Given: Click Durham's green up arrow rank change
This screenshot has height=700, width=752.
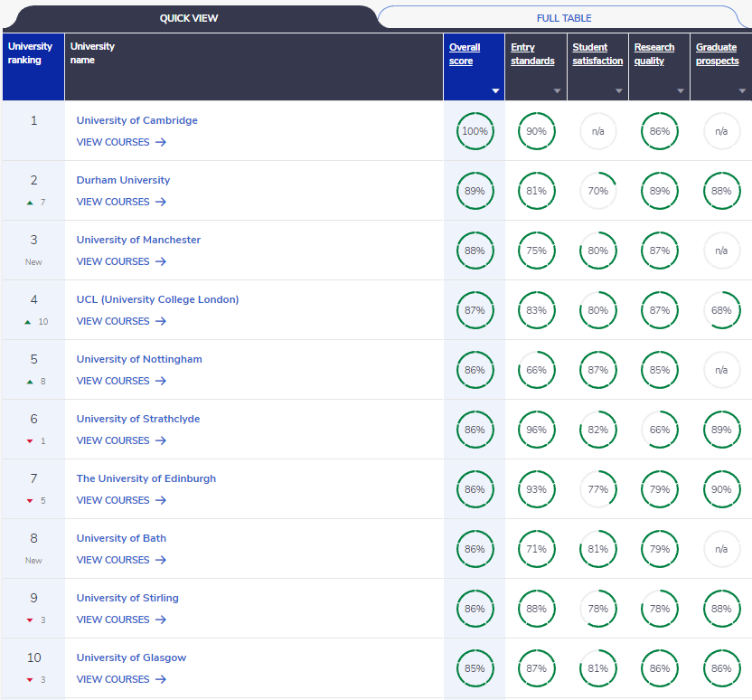Looking at the screenshot, I should pos(30,203).
